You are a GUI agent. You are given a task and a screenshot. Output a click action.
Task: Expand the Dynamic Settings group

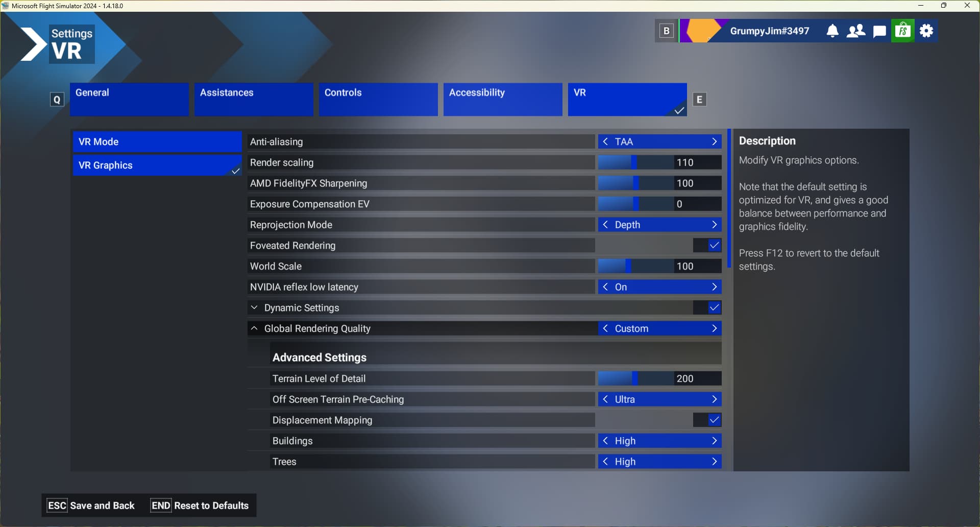pos(254,308)
